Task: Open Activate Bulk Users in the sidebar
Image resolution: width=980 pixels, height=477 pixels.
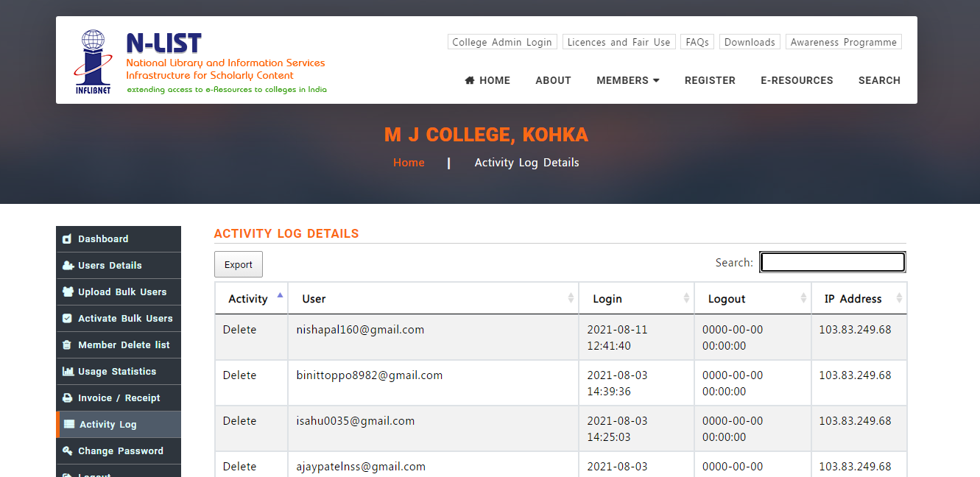Action: pyautogui.click(x=119, y=319)
